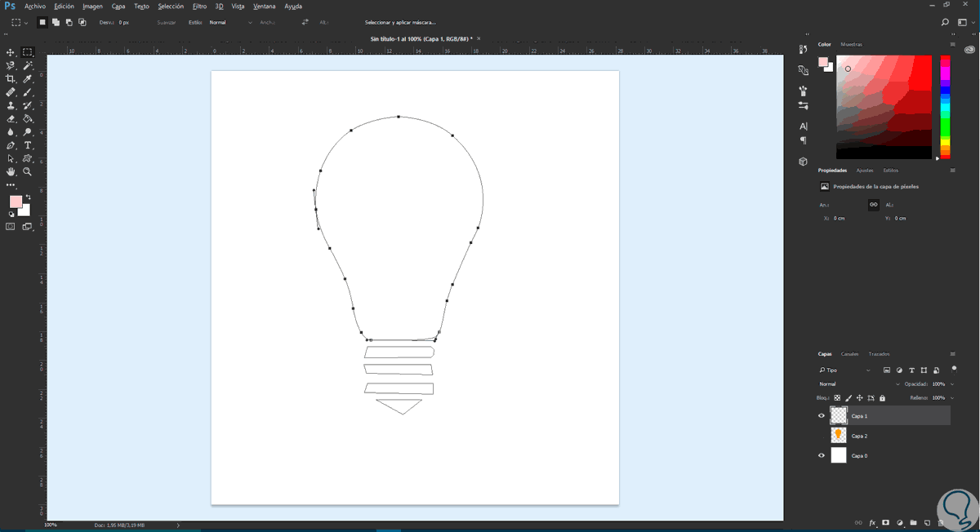Select the Move tool

tap(11, 52)
